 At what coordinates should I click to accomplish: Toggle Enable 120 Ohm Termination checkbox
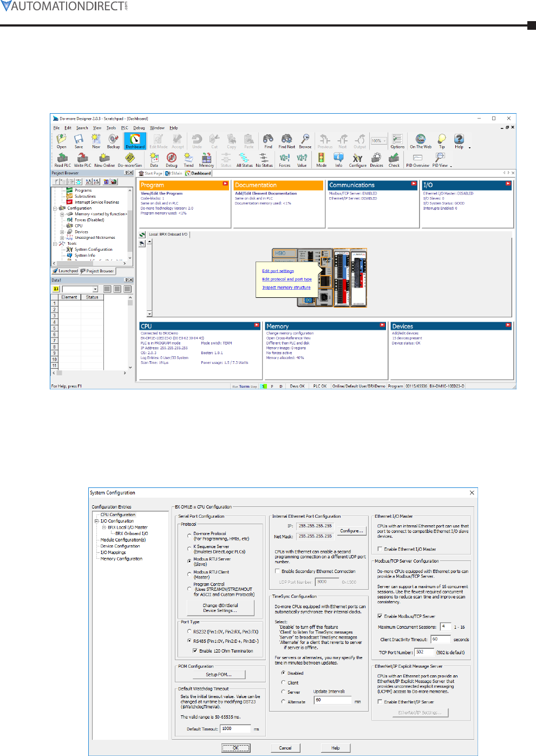195,651
